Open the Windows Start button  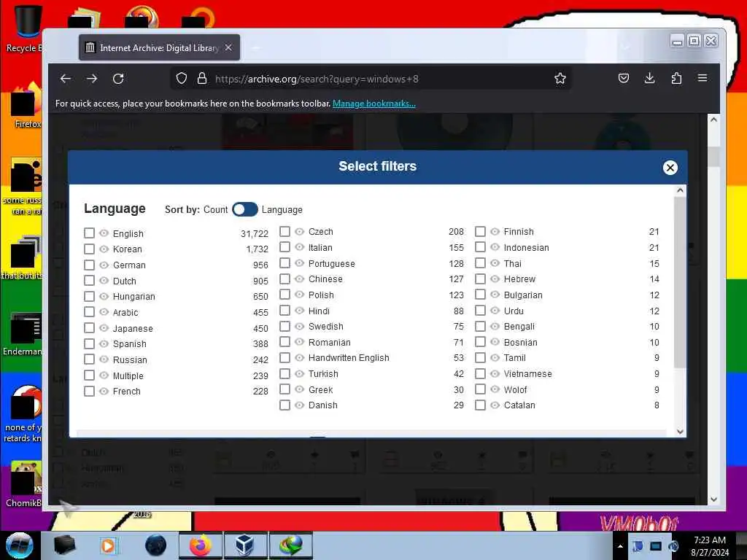(x=20, y=545)
